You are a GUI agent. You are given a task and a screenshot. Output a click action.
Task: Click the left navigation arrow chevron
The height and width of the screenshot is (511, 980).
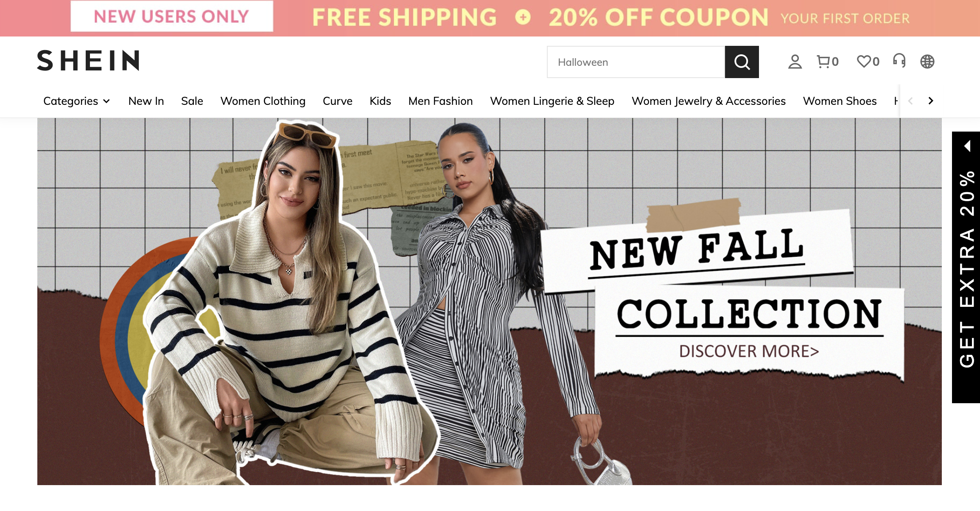[x=910, y=101]
